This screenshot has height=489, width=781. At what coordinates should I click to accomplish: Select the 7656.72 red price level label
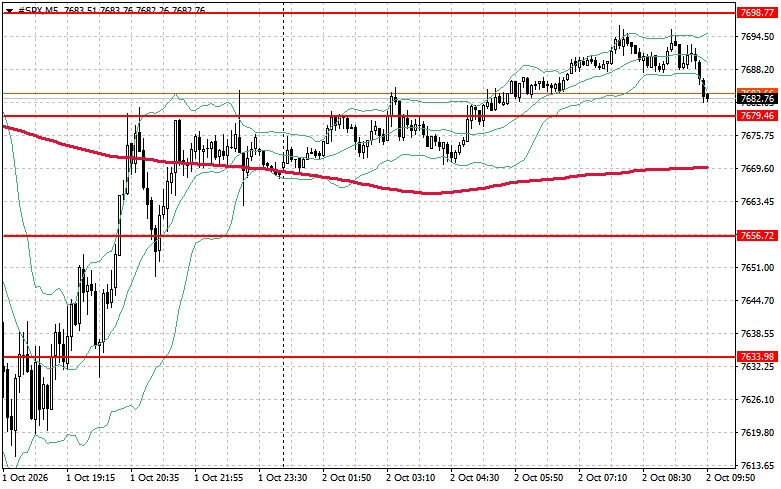(x=757, y=236)
